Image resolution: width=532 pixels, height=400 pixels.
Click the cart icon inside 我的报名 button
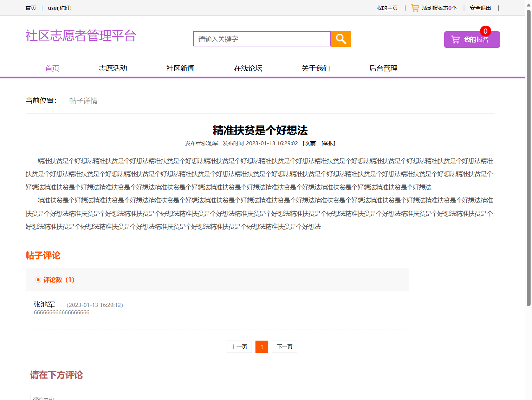(x=456, y=39)
